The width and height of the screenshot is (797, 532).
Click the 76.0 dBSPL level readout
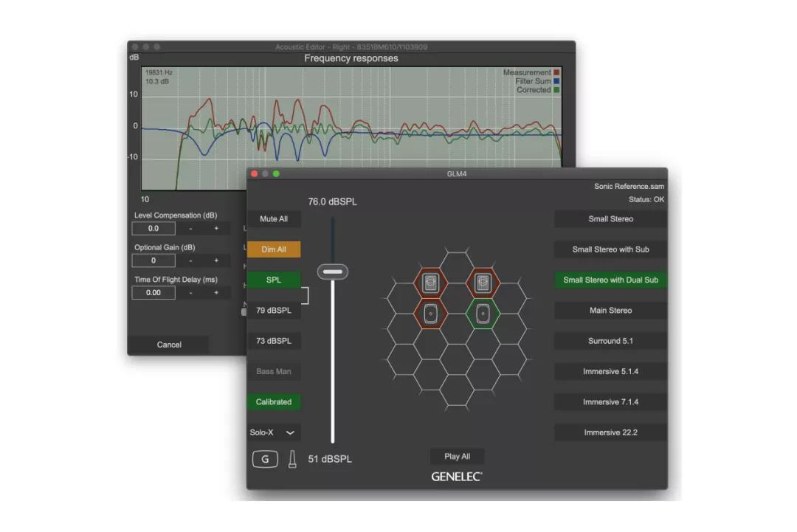click(x=332, y=201)
